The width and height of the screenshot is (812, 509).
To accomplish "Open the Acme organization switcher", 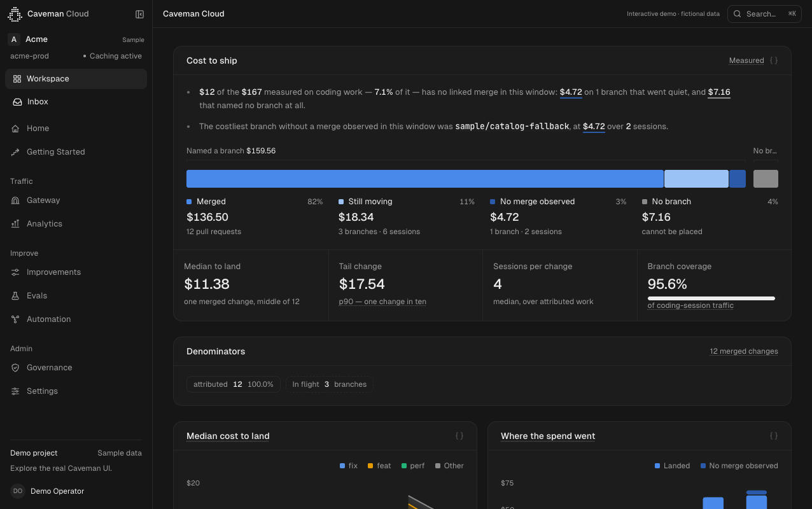I will point(76,39).
